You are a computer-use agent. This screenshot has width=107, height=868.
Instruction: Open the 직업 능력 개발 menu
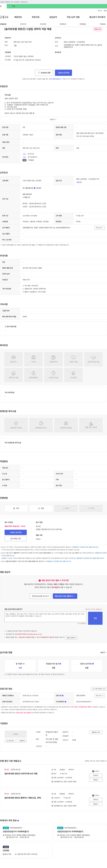coord(73,17)
